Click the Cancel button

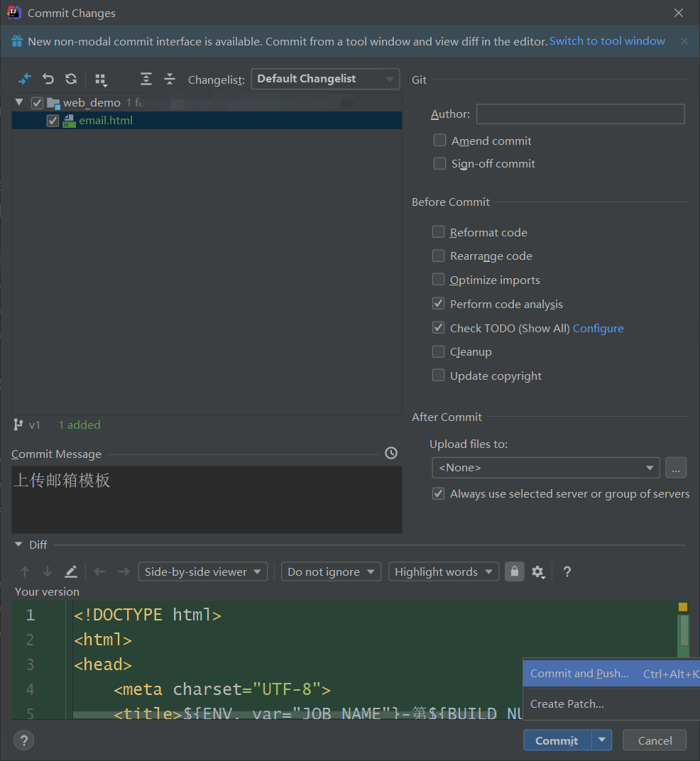tap(655, 740)
